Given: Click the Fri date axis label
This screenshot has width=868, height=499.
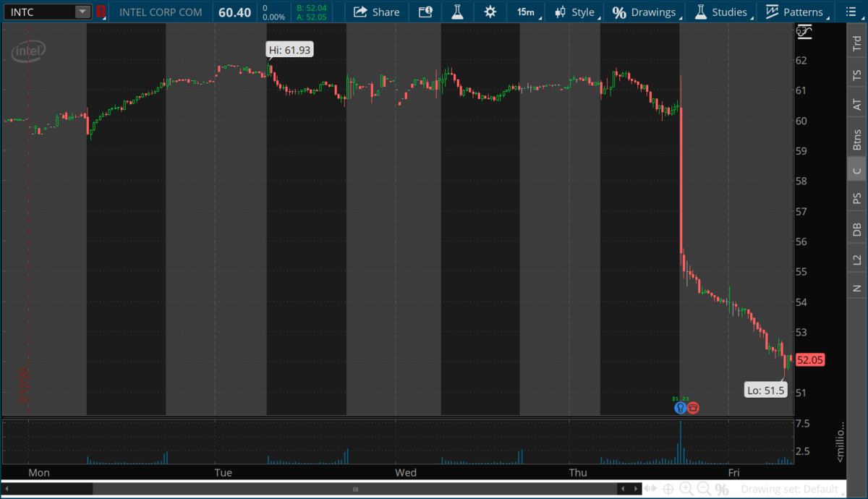Looking at the screenshot, I should coord(733,472).
